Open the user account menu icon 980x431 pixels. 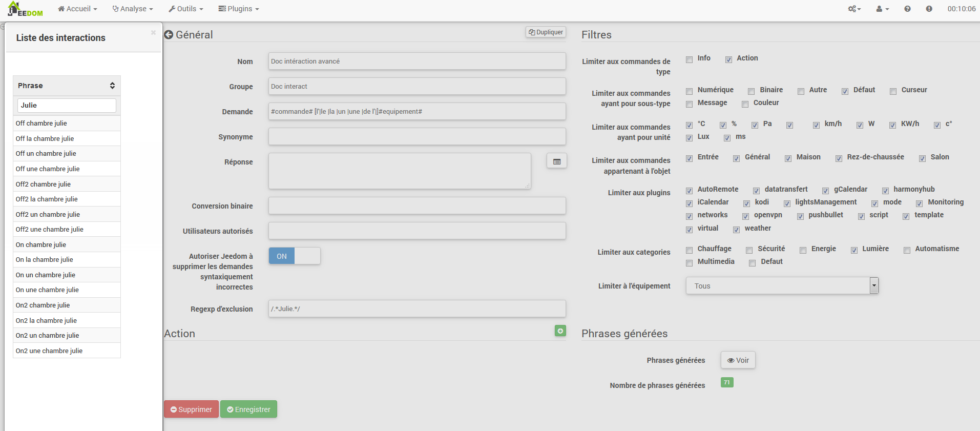(882, 9)
